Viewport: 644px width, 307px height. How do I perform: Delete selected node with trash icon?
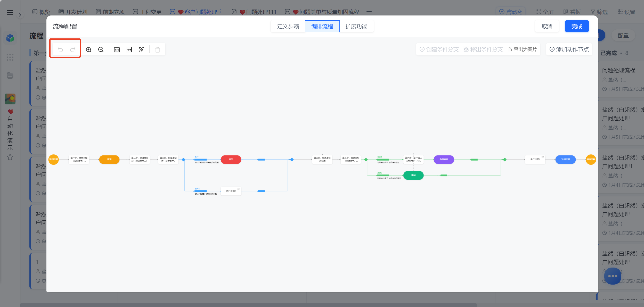158,50
